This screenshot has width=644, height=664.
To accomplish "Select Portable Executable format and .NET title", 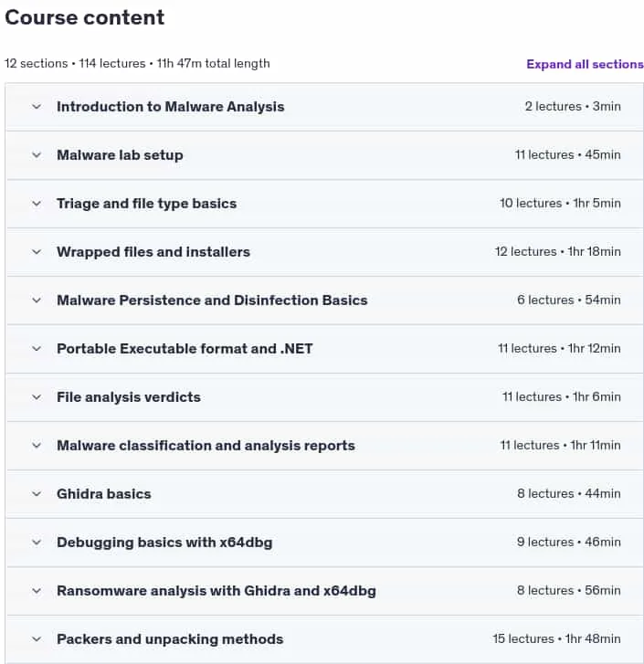I will (x=185, y=349).
